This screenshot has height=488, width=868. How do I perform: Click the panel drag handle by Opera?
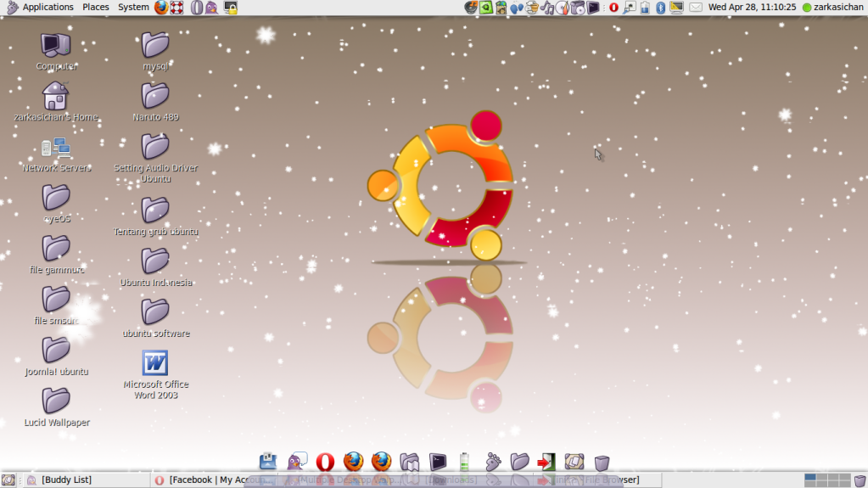point(604,7)
